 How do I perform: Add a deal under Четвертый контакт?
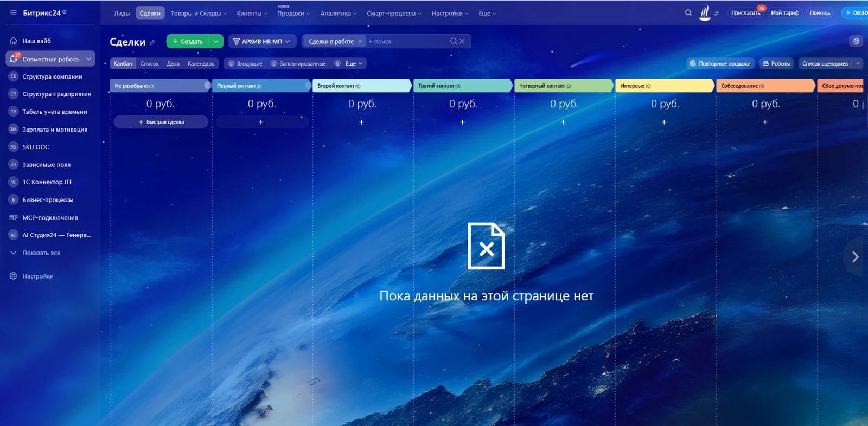coord(563,122)
